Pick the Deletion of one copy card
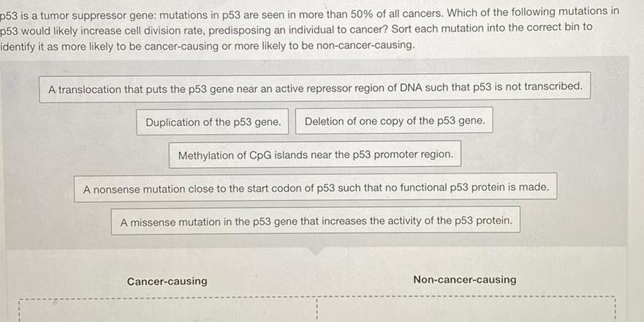Image resolution: width=644 pixels, height=322 pixels. [394, 121]
